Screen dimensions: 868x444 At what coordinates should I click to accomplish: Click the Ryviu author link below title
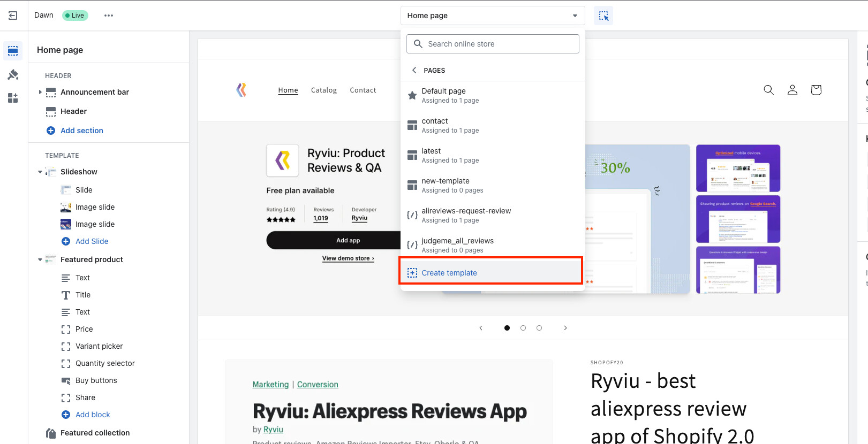273,430
